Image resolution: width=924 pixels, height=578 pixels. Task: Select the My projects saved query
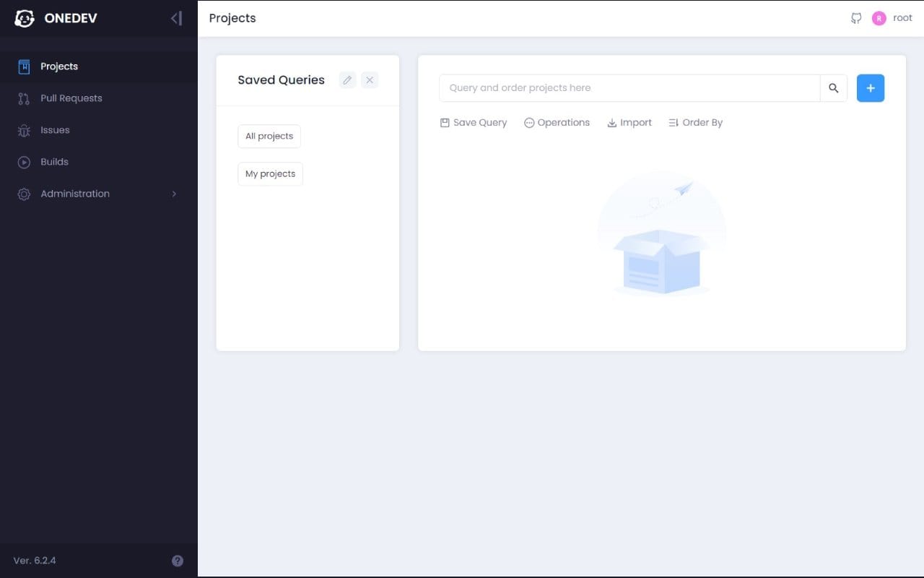tap(270, 173)
